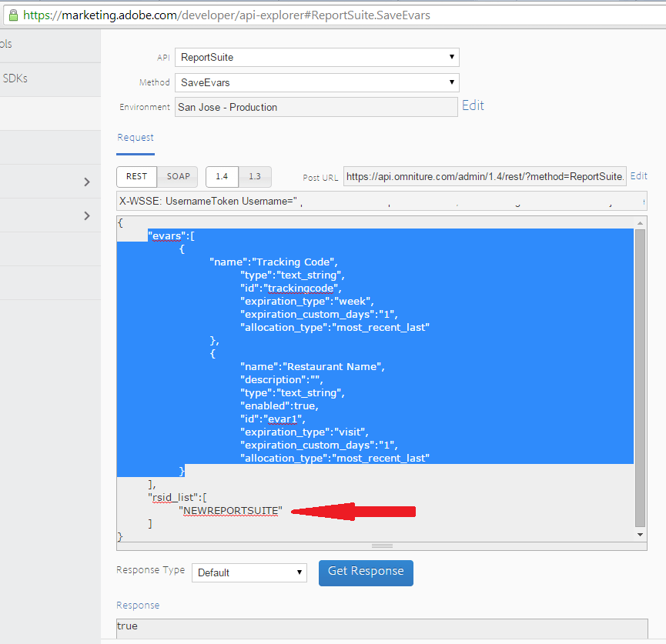Switch to the Request tab
This screenshot has height=644, width=666.
click(136, 137)
